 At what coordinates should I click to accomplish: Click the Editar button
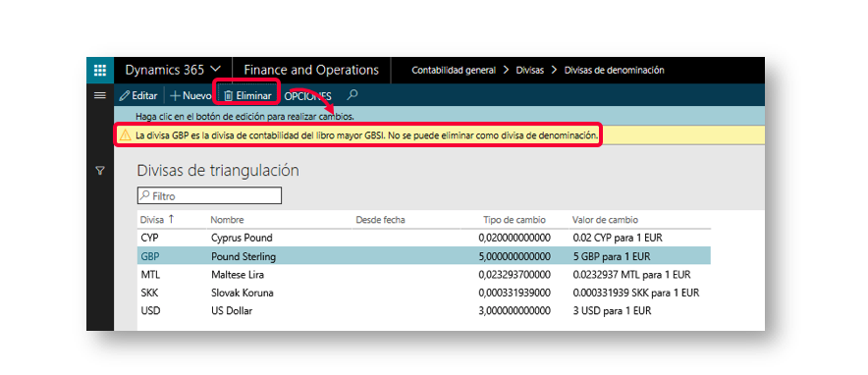click(x=139, y=95)
